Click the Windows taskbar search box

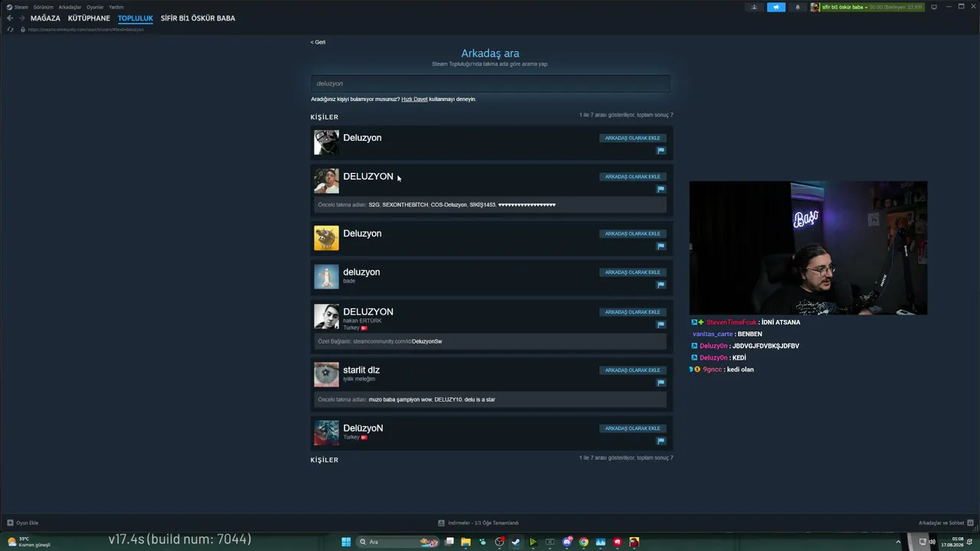tap(398, 542)
